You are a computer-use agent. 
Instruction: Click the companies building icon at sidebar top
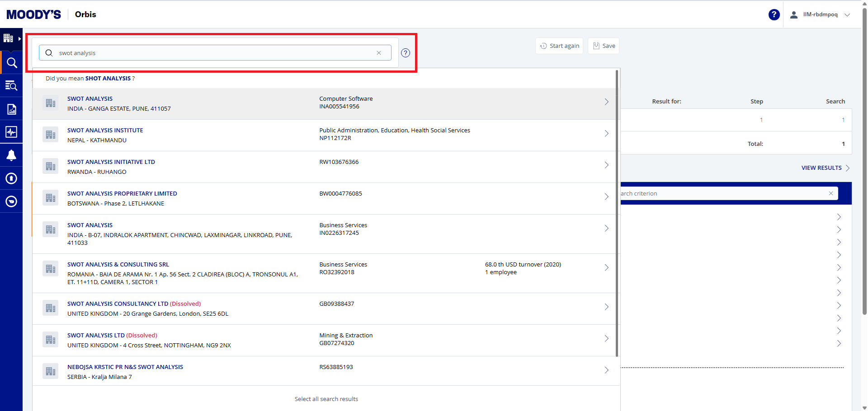pyautogui.click(x=8, y=38)
